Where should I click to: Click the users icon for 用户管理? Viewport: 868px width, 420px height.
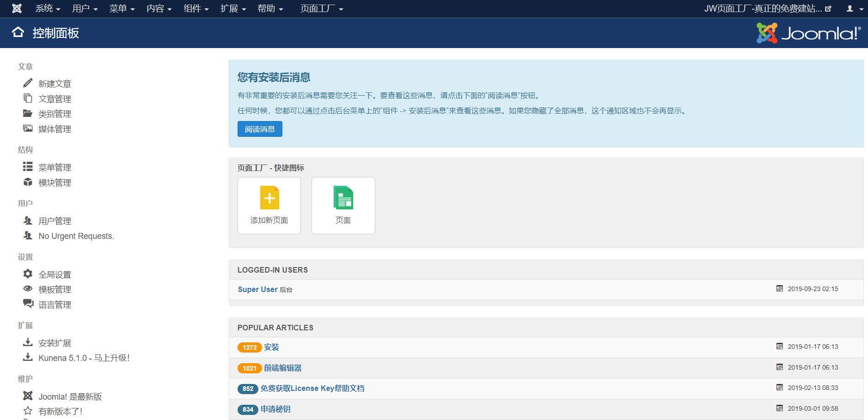[28, 220]
